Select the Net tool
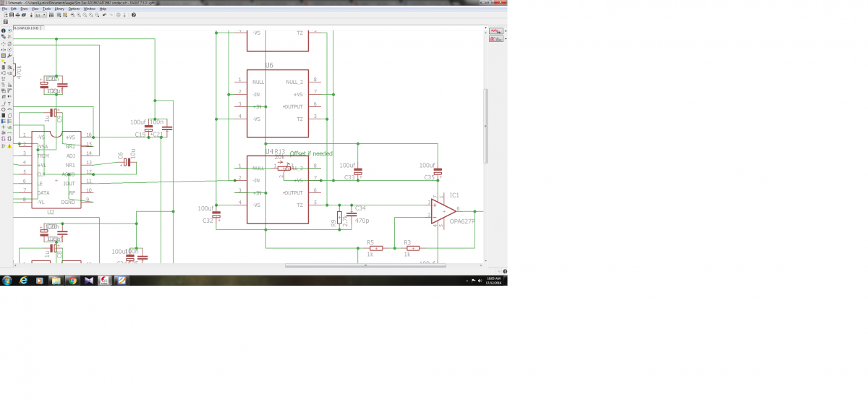This screenshot has width=868, height=400. click(x=9, y=121)
